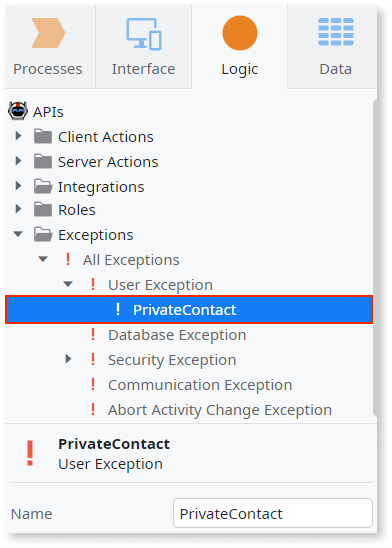Collapse the User Exception node
Viewport: 392px width, 548px height.
click(x=68, y=284)
